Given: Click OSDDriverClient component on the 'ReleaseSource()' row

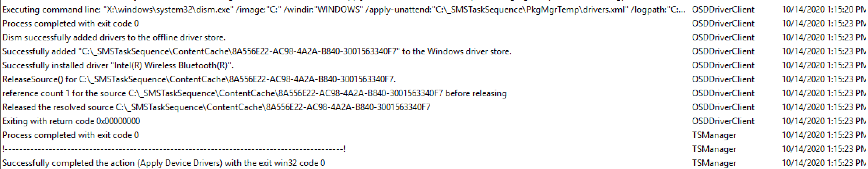Looking at the screenshot, I should click(x=723, y=79).
